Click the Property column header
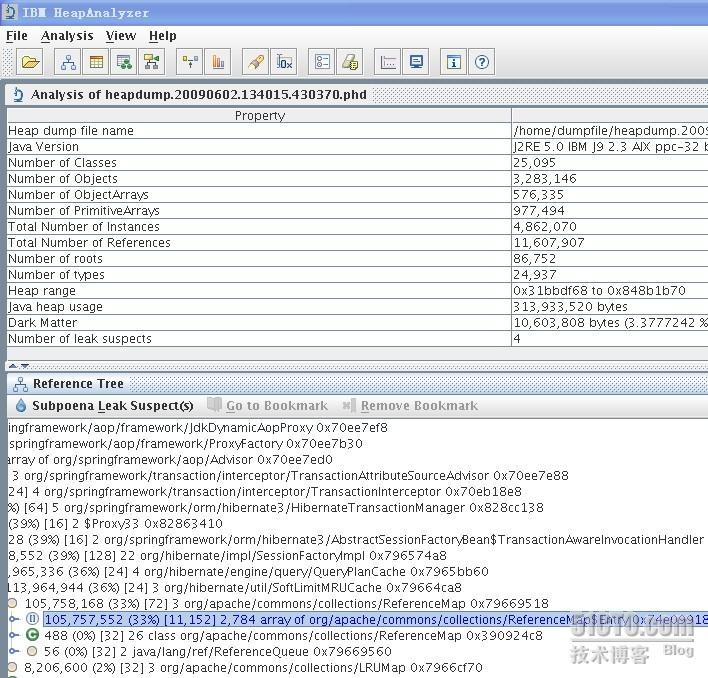This screenshot has width=708, height=678. click(260, 116)
